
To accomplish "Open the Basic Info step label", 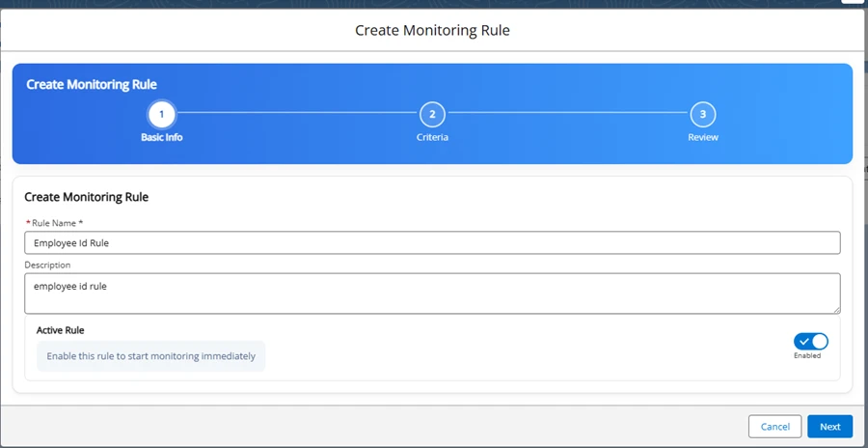I will click(161, 137).
